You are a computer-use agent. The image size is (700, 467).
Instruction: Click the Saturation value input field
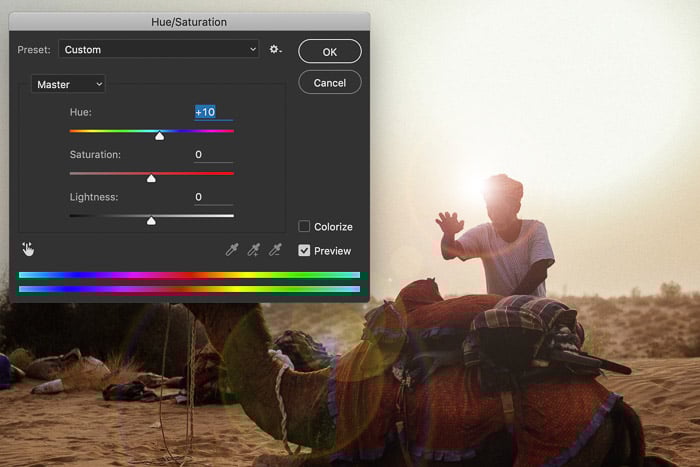tap(213, 155)
